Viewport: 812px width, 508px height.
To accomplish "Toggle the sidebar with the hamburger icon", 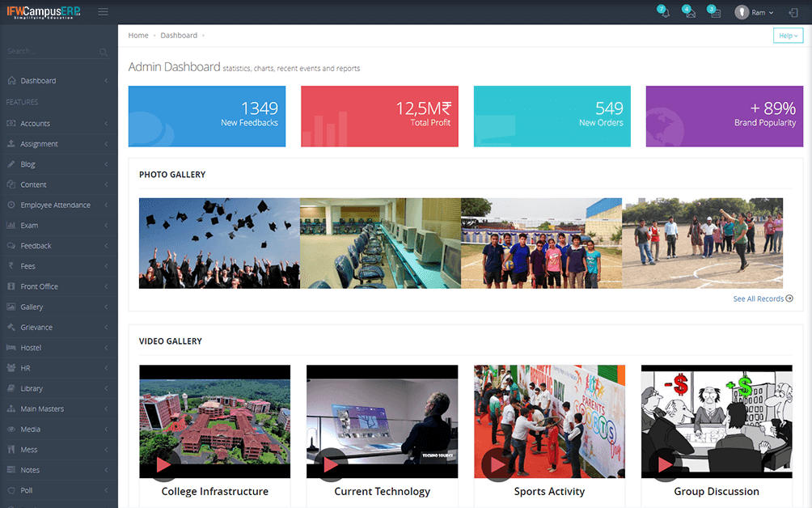I will [103, 12].
